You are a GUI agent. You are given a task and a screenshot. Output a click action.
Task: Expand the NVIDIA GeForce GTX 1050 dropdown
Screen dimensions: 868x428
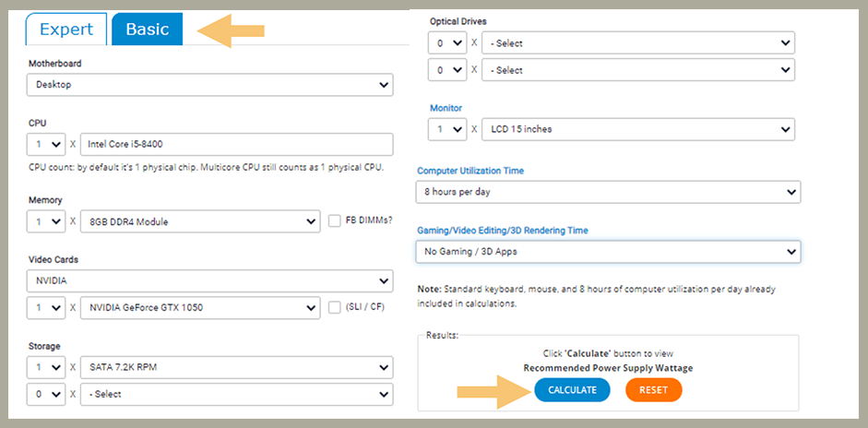(x=200, y=307)
